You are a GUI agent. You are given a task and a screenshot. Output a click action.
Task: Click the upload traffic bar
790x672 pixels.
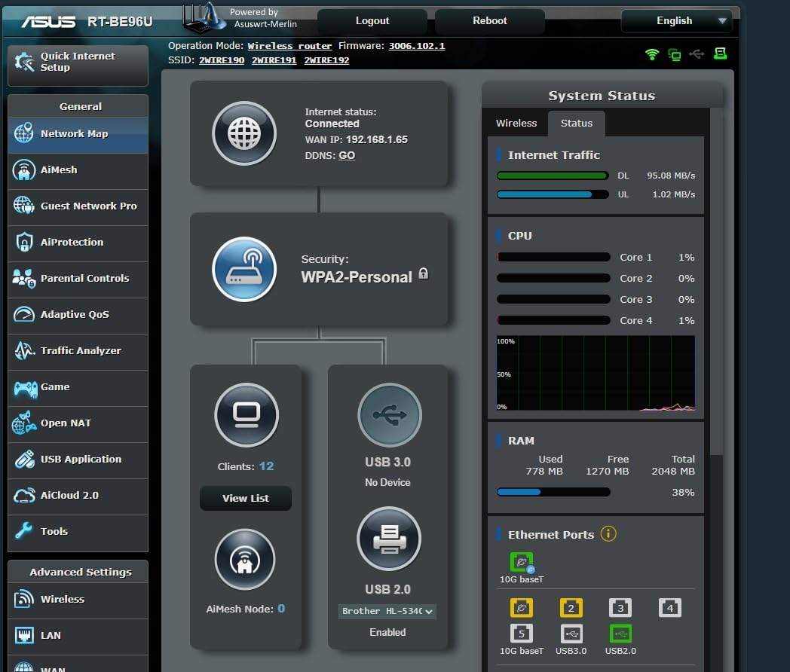click(553, 194)
